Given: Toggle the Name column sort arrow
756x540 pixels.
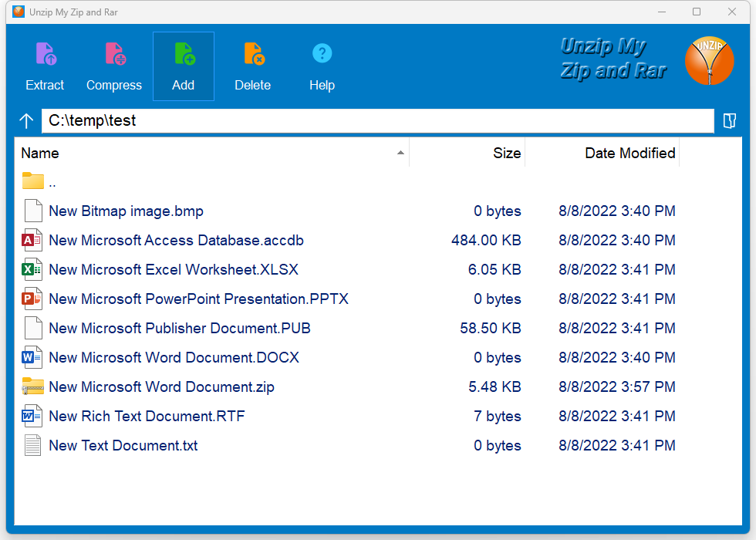Looking at the screenshot, I should pyautogui.click(x=400, y=153).
